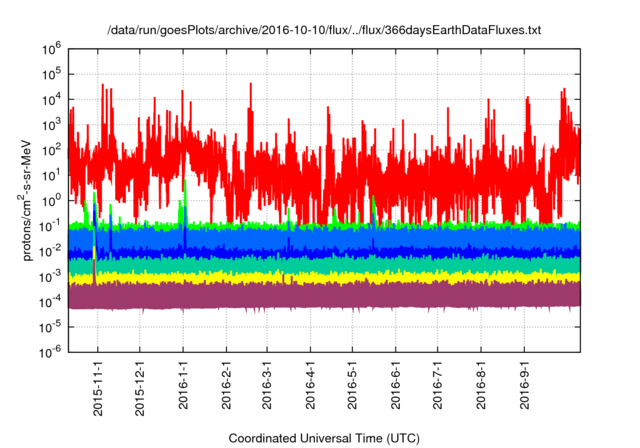Click the maroon lowest flux data band
Viewport: 640px width, 448px height.
pos(324,296)
